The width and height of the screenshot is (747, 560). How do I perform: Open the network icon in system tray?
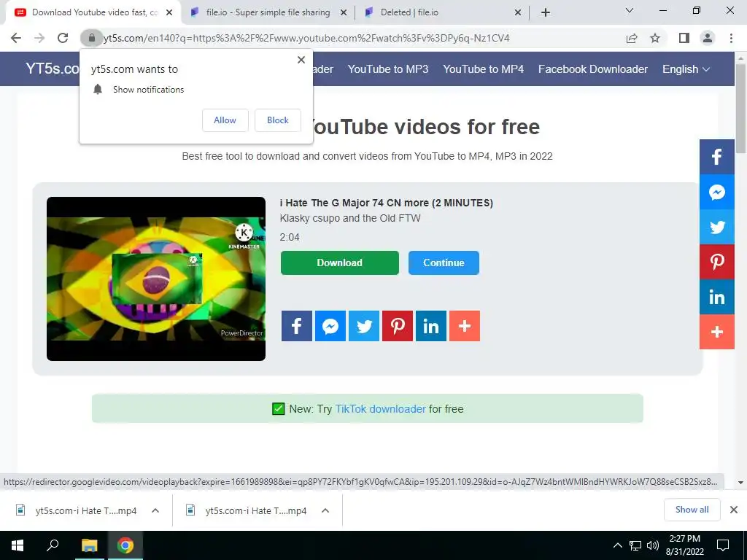coord(635,545)
